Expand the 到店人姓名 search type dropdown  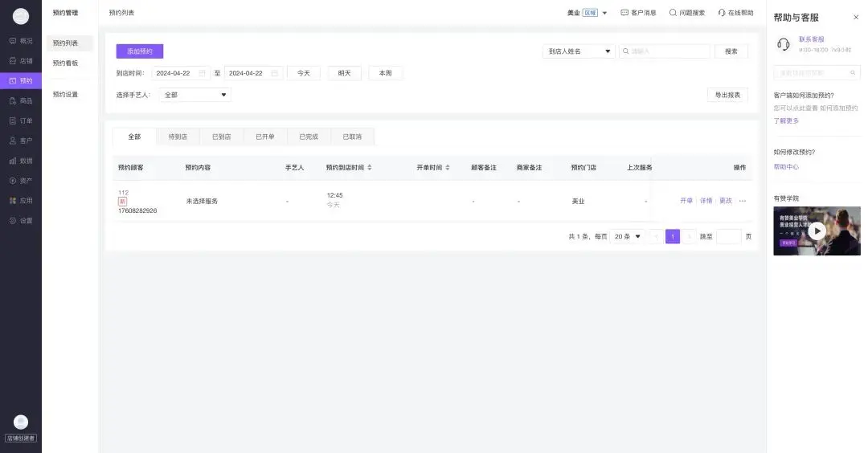(x=579, y=51)
